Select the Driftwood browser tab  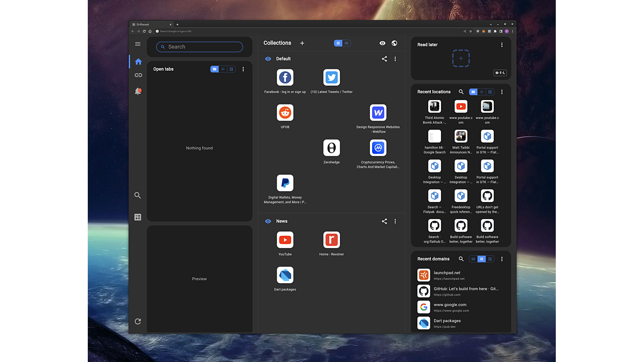coord(152,24)
